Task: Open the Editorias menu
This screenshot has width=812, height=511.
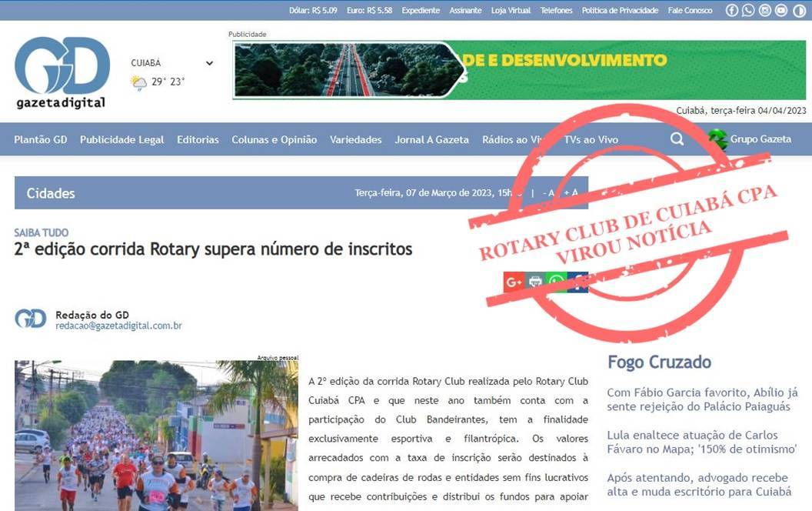Action: coord(198,139)
